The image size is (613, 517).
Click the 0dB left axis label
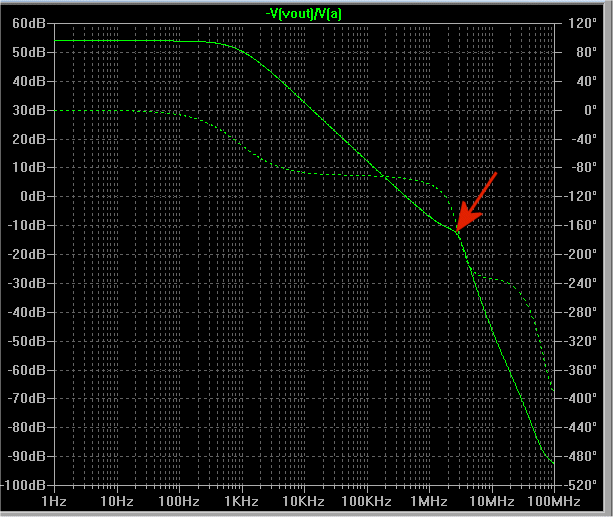click(x=33, y=196)
